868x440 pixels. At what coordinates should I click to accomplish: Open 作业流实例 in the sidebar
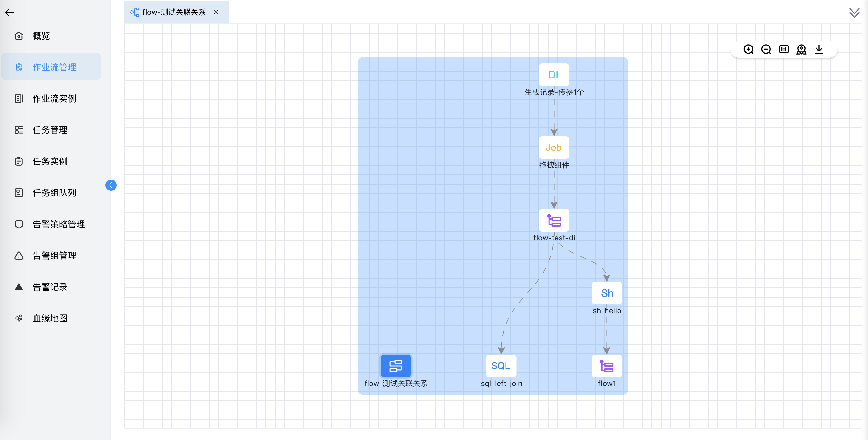(x=54, y=99)
